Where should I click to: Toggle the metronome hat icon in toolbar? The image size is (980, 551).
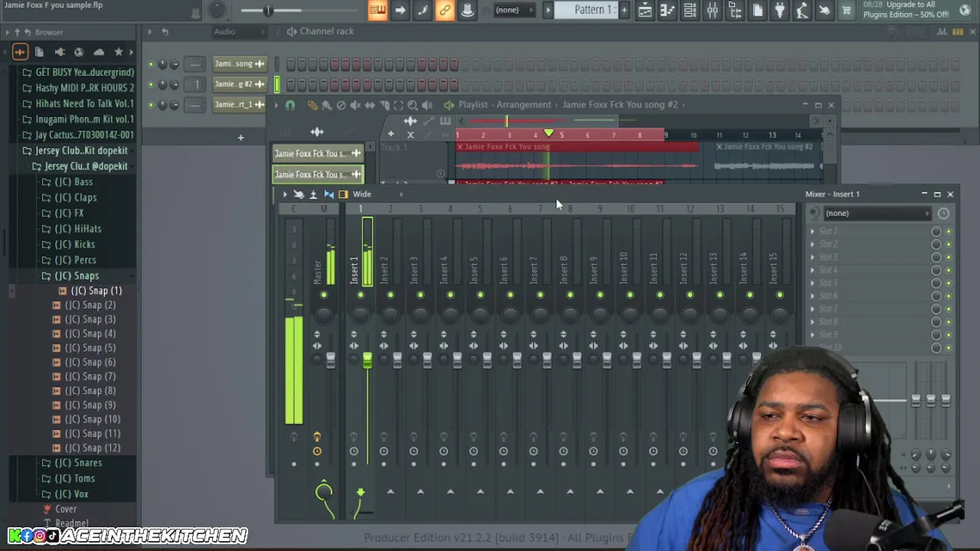(467, 10)
